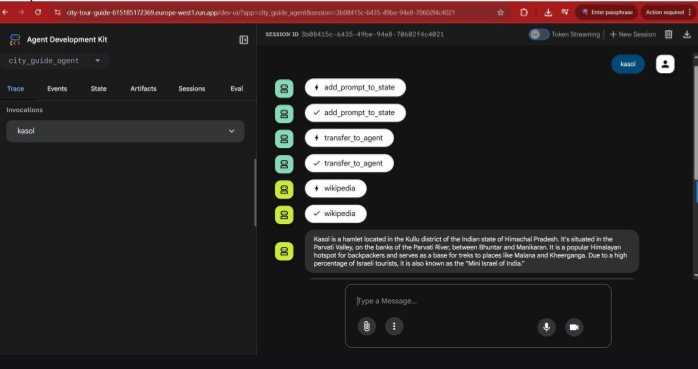
Task: Start video with the camera icon
Action: tap(574, 327)
